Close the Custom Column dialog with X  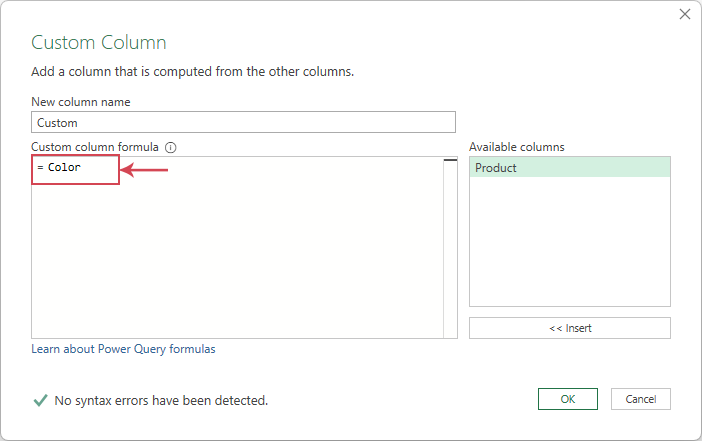point(685,14)
